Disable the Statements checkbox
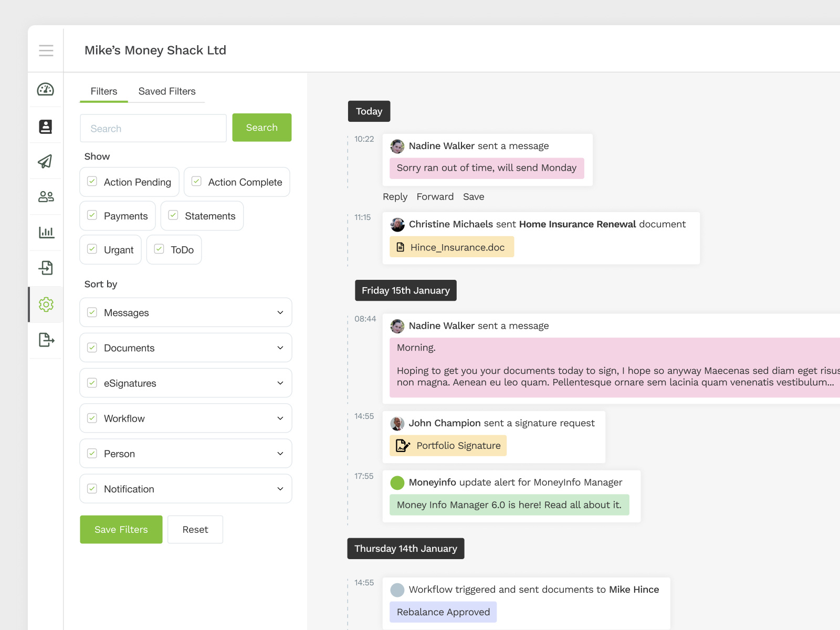Screen dimensions: 840x630 click(x=173, y=215)
